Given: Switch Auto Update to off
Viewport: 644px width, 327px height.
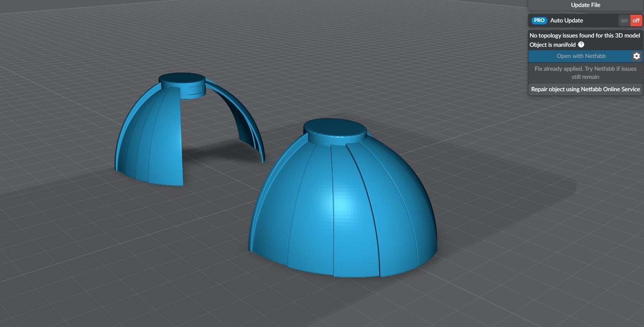Looking at the screenshot, I should 636,20.
